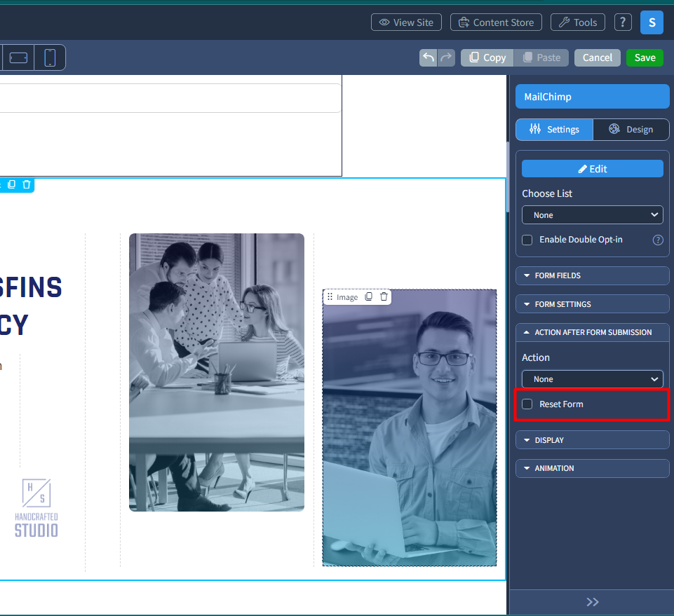Expand the FORM SETTINGS section
Screen dimensions: 674x616
point(593,304)
